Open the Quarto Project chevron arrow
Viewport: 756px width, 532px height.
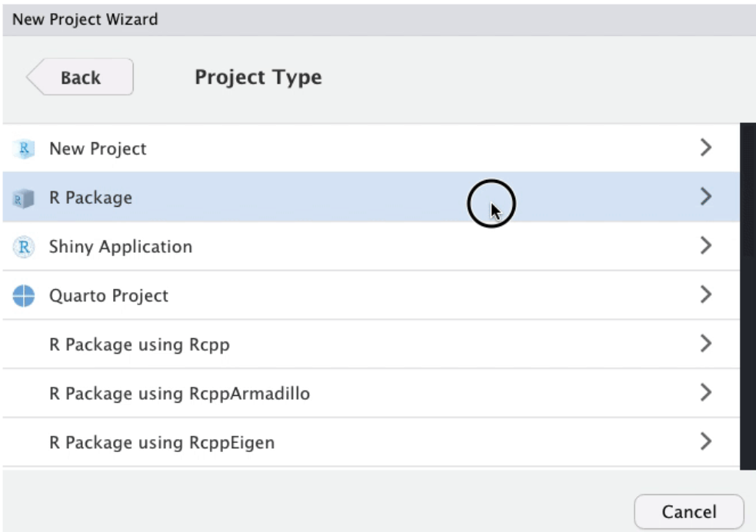pos(706,295)
